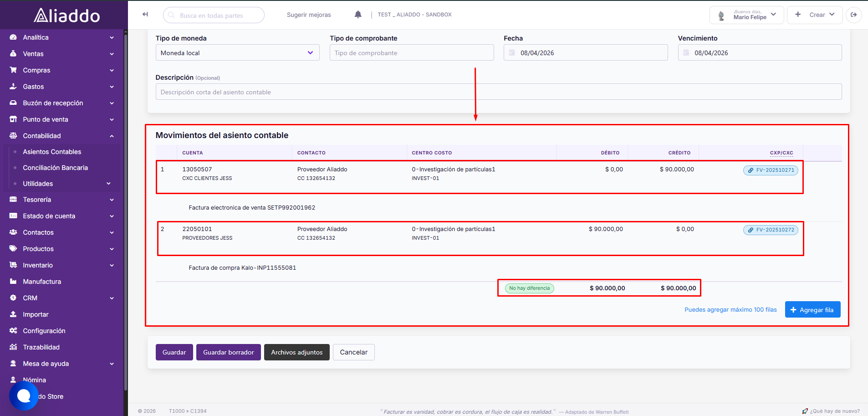Click the Guardar borrador button
The image size is (868, 416).
coord(229,352)
